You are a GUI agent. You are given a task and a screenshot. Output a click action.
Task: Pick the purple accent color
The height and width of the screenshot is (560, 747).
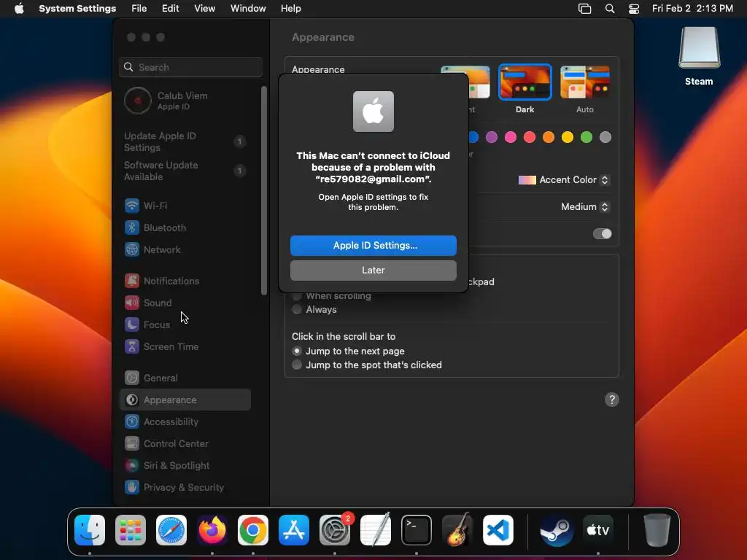pyautogui.click(x=492, y=137)
